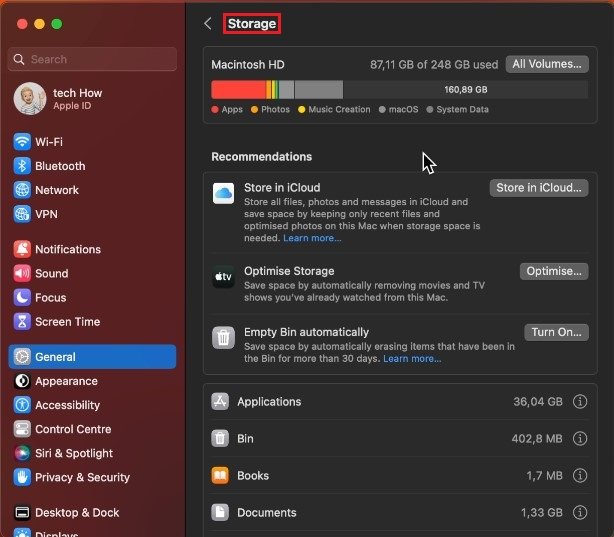Click the Optimise Storage title text

pos(289,271)
